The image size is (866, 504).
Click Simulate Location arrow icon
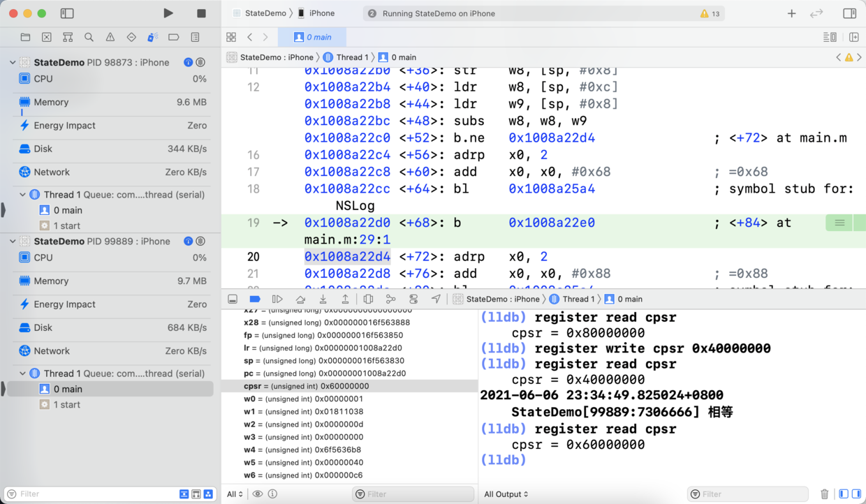(436, 299)
